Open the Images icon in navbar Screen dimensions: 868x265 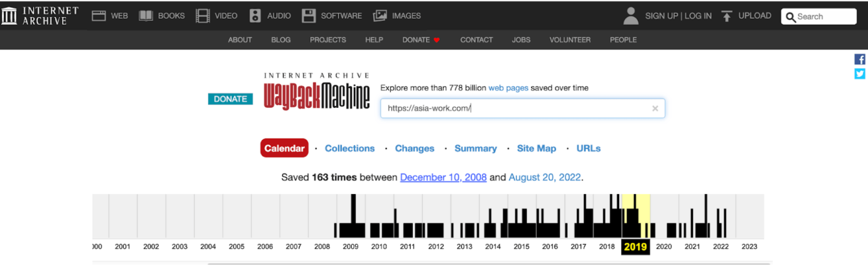click(x=380, y=16)
